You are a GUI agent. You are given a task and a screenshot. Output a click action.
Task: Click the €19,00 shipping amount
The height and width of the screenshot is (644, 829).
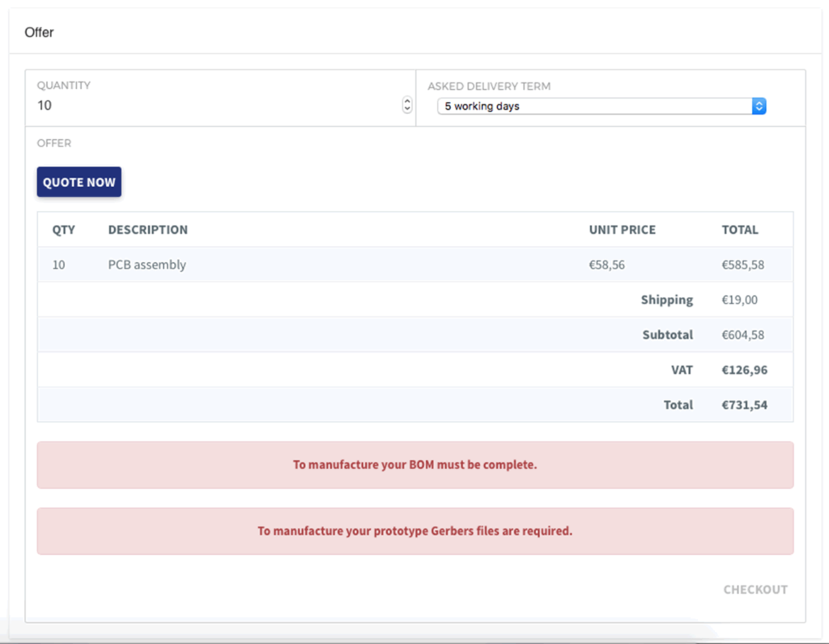(x=739, y=300)
